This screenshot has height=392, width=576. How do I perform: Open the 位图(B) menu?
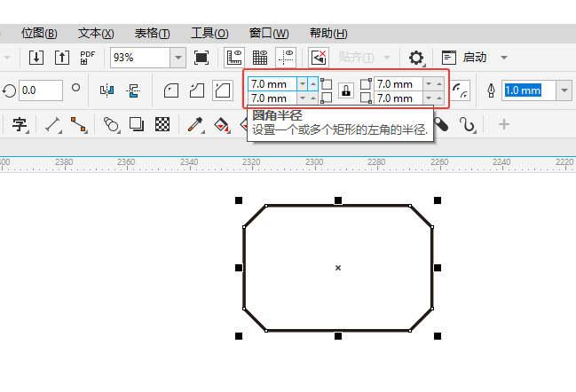[39, 34]
